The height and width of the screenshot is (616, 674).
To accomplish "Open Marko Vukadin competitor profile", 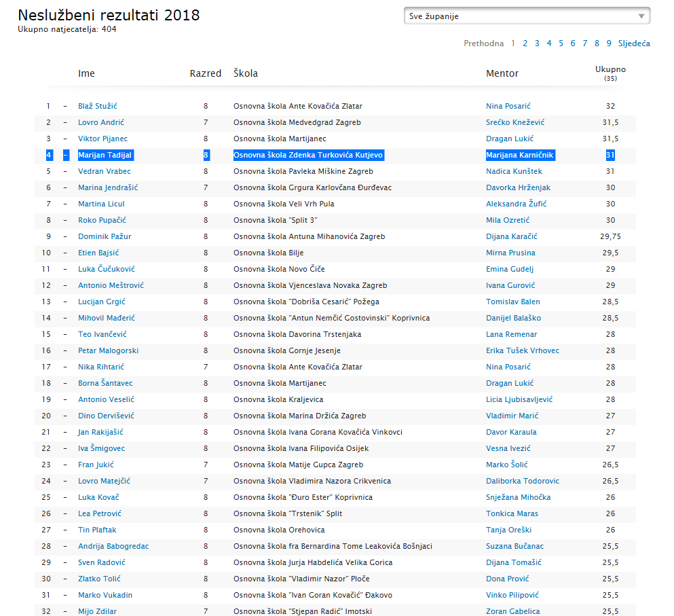I will coord(105,596).
